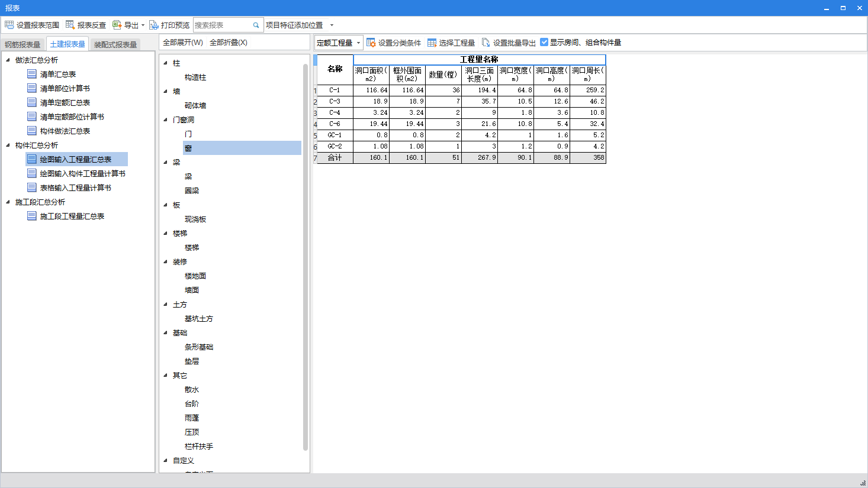Open the 表格输入工程量计算书 report icon

click(32, 188)
